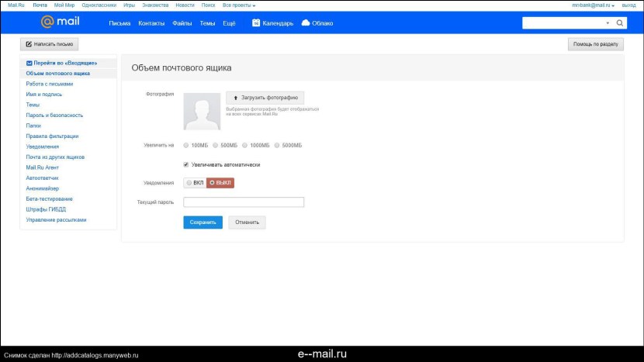Image resolution: width=644 pixels, height=362 pixels.
Task: Click the search magnifier icon
Action: [620, 23]
